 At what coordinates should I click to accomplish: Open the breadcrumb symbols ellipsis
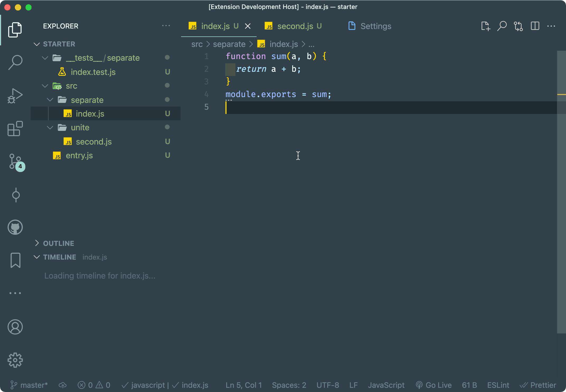(312, 44)
